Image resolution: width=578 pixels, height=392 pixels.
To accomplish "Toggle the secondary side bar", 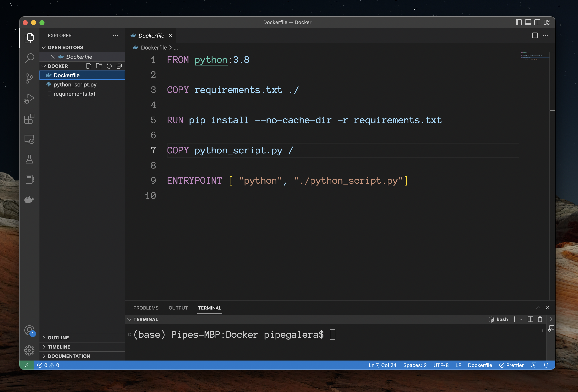I will pyautogui.click(x=537, y=22).
